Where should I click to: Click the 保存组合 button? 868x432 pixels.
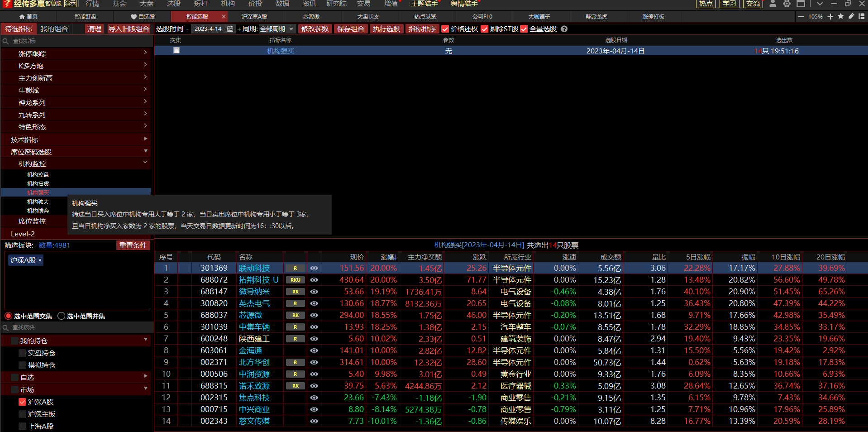click(351, 29)
